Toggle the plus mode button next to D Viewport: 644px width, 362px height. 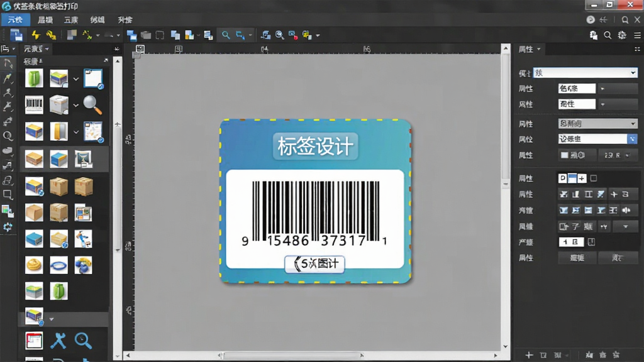click(x=582, y=178)
